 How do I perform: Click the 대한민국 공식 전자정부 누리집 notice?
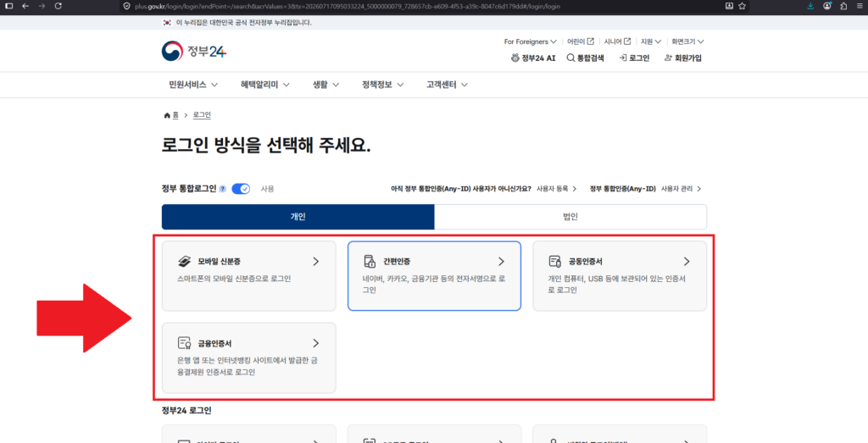coord(243,23)
